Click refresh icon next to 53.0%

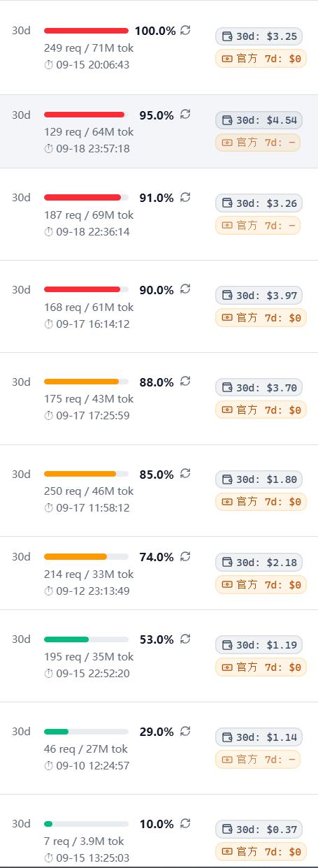185,639
